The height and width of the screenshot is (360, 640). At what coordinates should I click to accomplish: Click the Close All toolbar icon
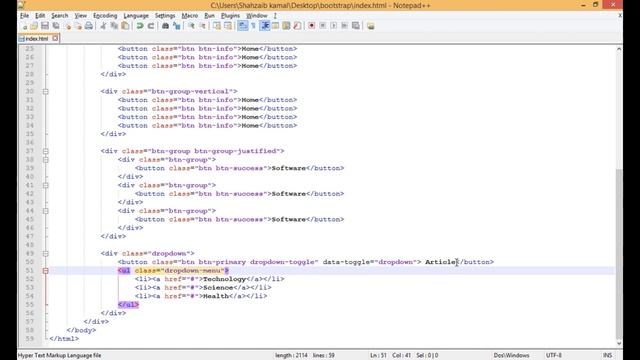point(78,26)
